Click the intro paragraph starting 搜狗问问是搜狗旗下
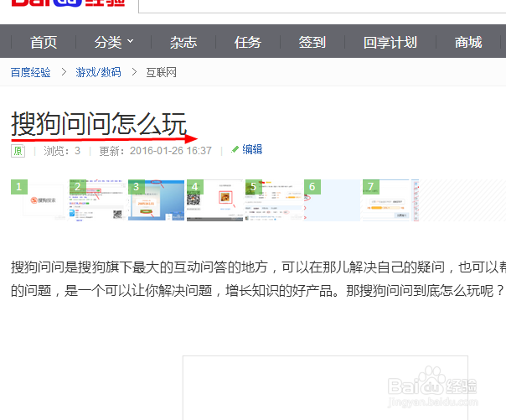Viewport: 506px width, 420px height. point(259,279)
